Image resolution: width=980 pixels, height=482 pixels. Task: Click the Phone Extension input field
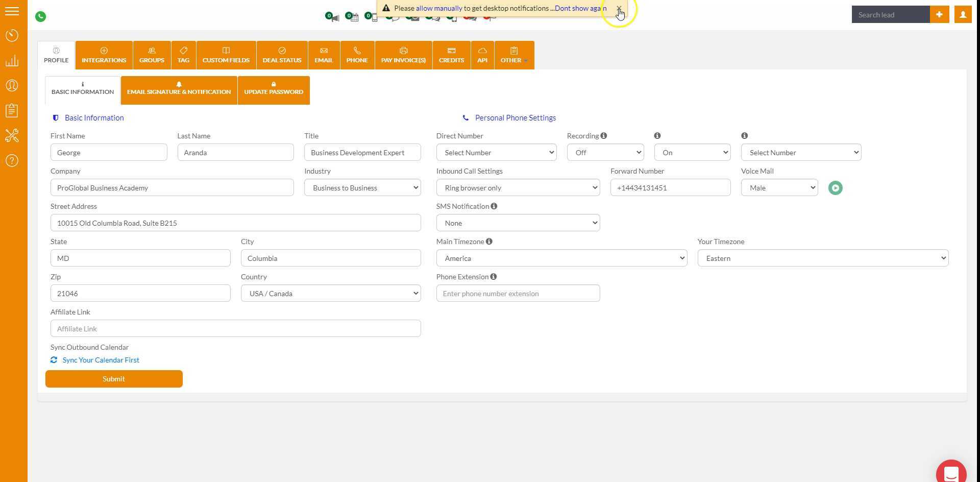point(518,294)
